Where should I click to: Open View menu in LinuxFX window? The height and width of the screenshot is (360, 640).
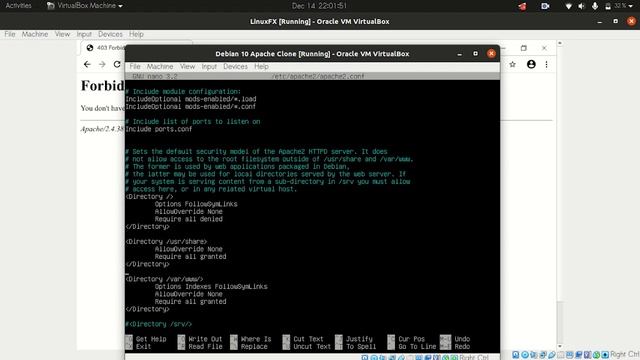pos(62,34)
